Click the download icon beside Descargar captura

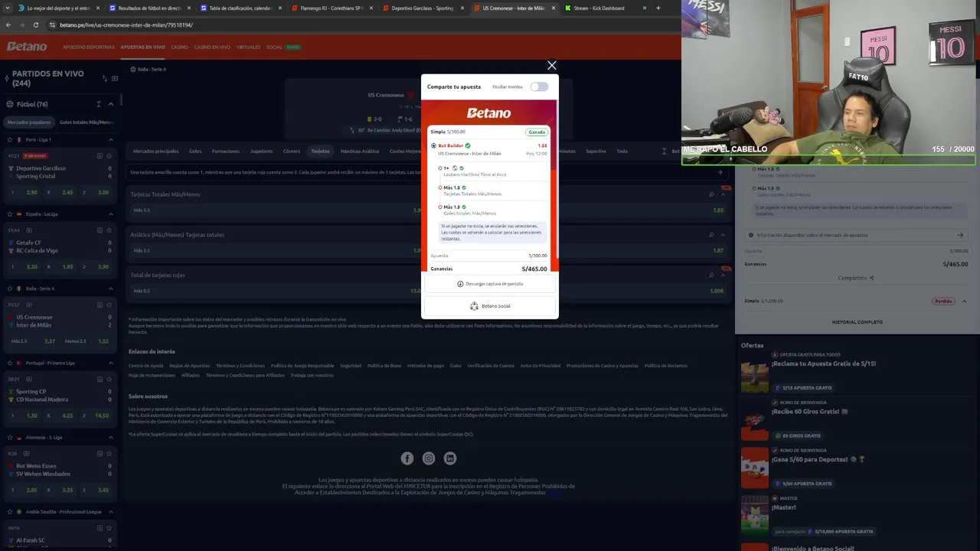coord(460,284)
